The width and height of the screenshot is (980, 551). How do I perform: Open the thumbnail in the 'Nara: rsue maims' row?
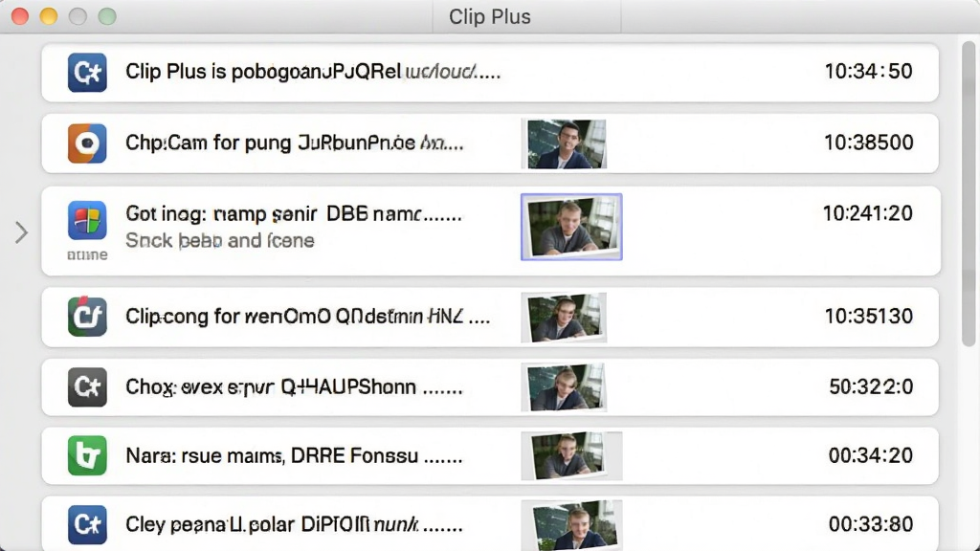(571, 456)
